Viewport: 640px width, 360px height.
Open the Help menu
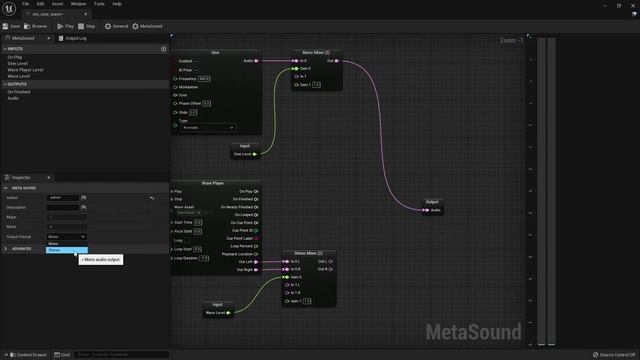coord(117,4)
